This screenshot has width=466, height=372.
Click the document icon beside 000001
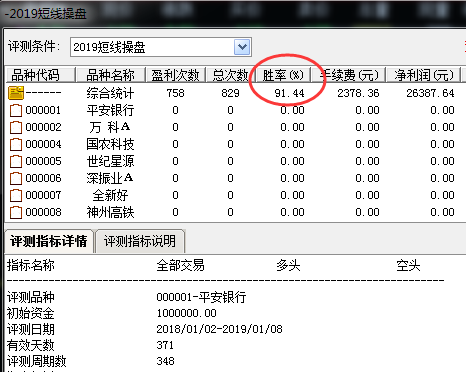click(16, 110)
